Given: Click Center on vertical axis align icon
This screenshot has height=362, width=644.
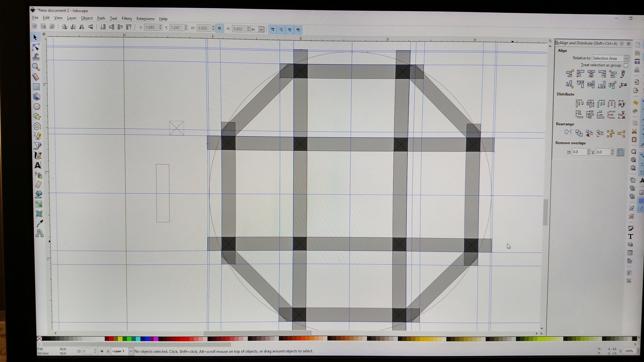Looking at the screenshot, I should pyautogui.click(x=591, y=74).
